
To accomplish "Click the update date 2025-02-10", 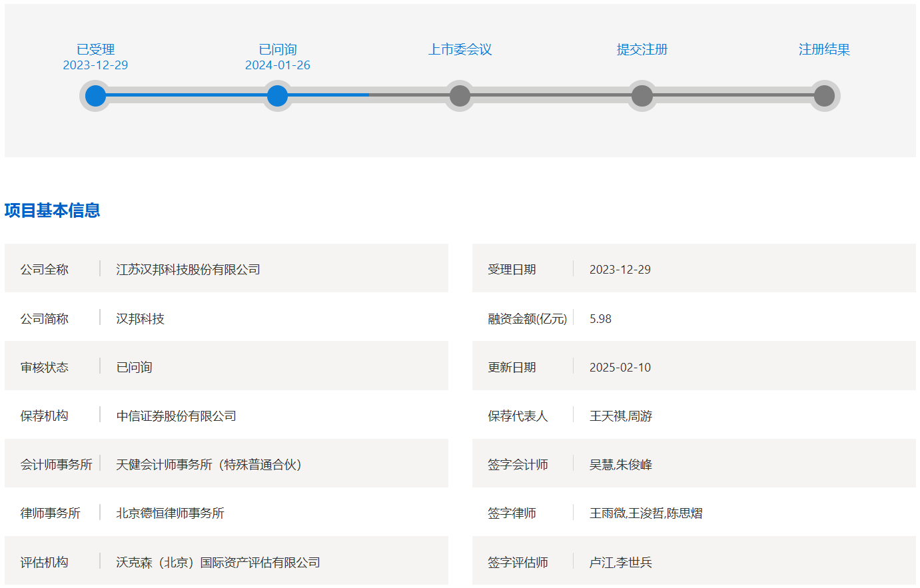I will click(620, 368).
